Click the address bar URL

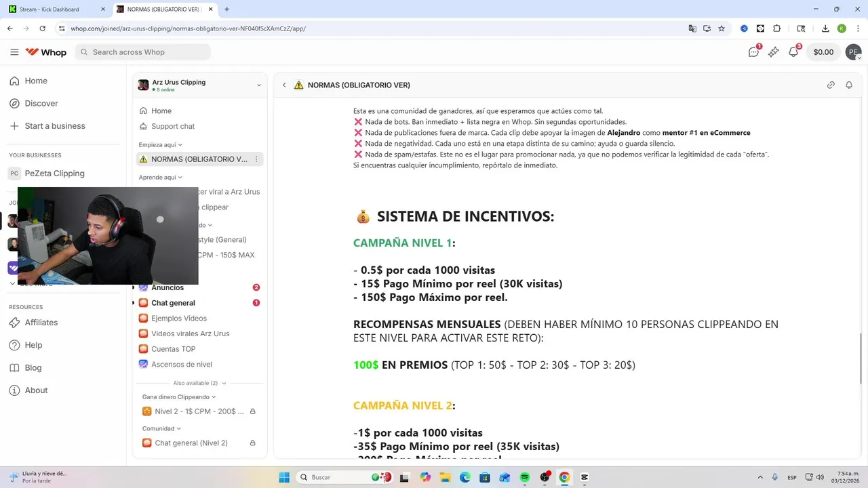(x=188, y=28)
